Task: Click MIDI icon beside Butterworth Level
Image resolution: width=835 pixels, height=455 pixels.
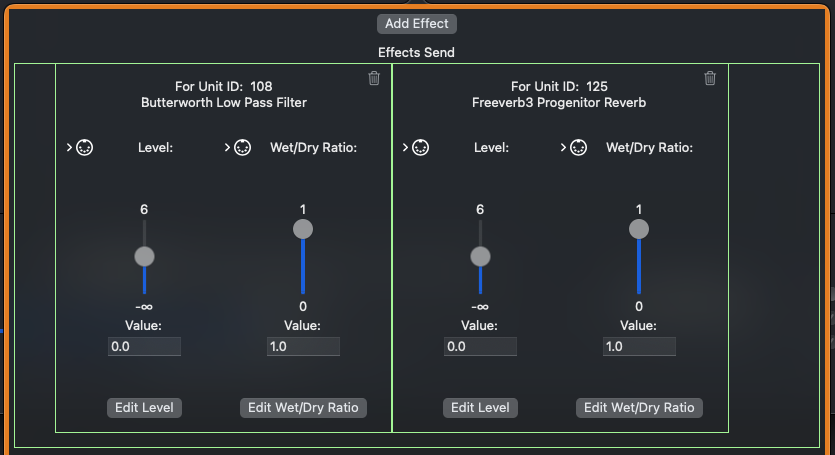Action: point(85,148)
